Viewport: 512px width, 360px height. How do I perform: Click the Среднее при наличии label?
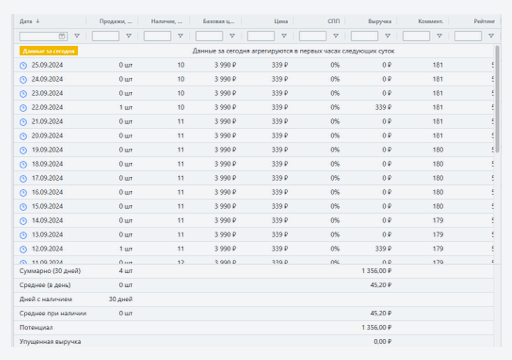(x=53, y=313)
